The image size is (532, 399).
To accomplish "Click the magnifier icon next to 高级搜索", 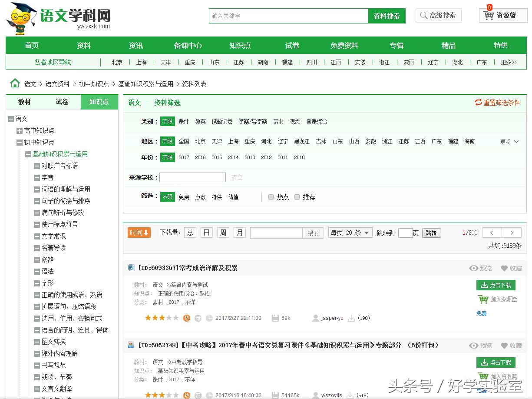I will (423, 15).
